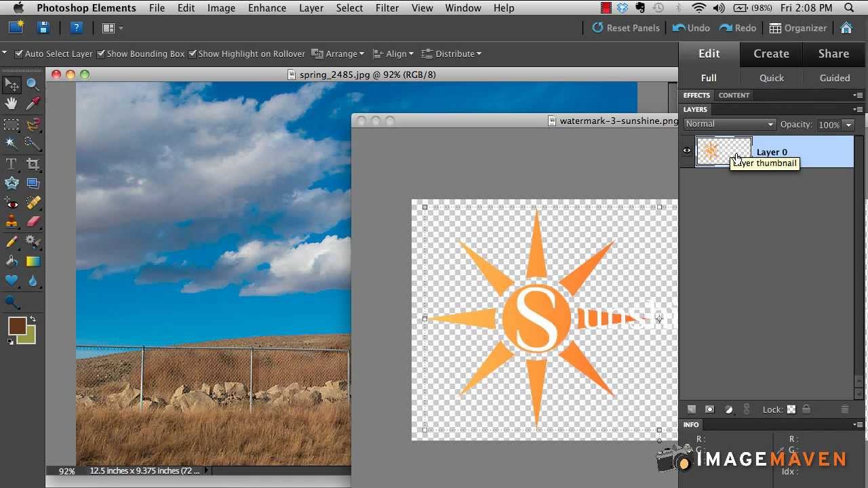Select the Quick Selection tool
The image size is (868, 488).
coord(33,143)
